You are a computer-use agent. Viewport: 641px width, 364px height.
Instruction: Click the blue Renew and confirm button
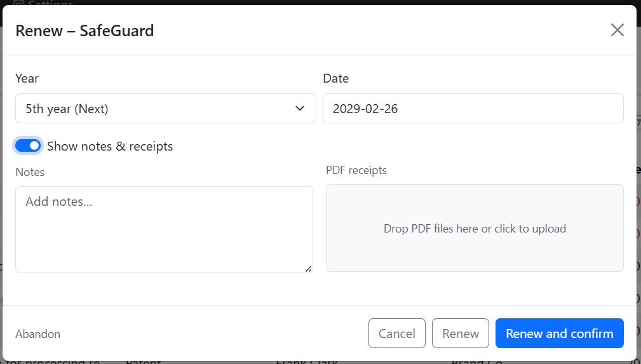coord(559,334)
